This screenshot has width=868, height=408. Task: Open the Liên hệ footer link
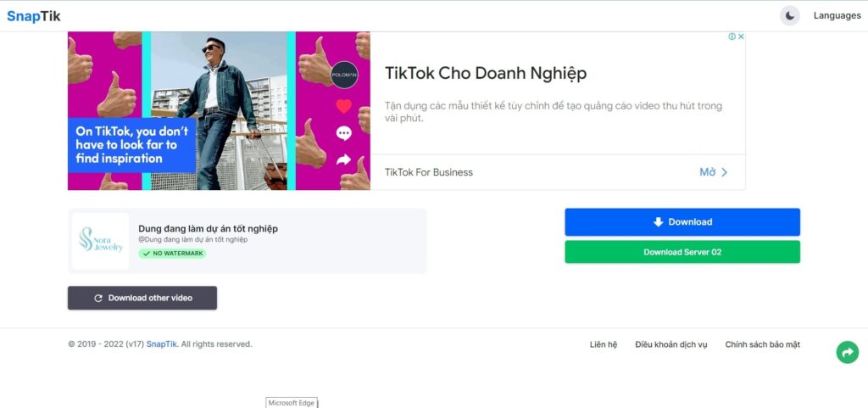click(x=604, y=344)
